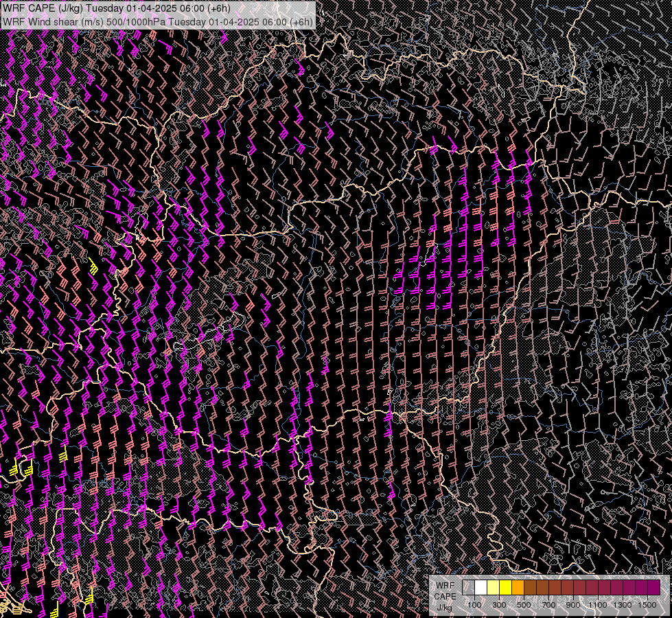
Task: Click the 900 legend label
Action: point(573,605)
